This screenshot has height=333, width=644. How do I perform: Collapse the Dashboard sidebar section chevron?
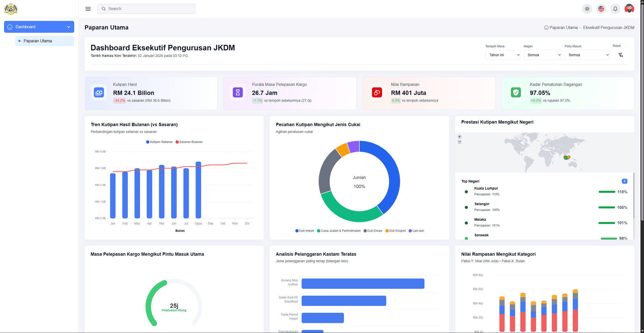(x=69, y=27)
